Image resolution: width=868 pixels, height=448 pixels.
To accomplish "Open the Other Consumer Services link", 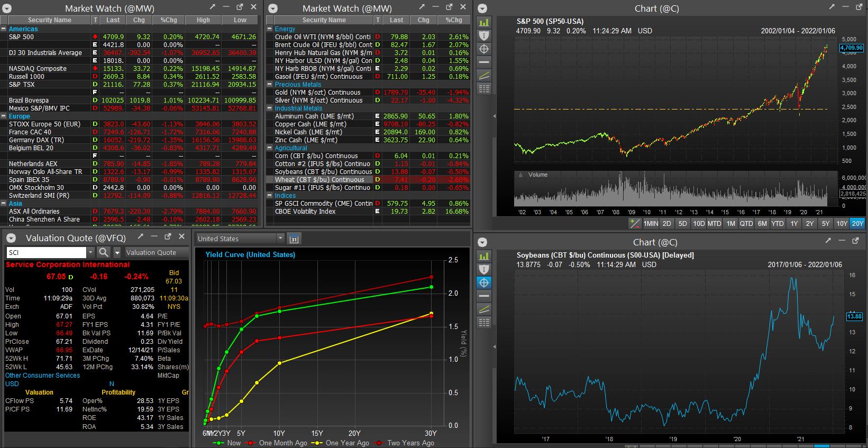I will [42, 376].
